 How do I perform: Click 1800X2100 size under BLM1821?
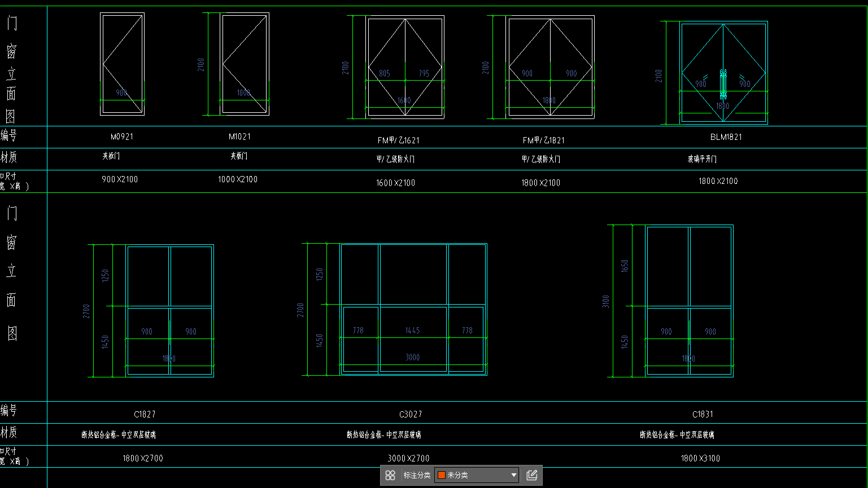[x=718, y=181]
